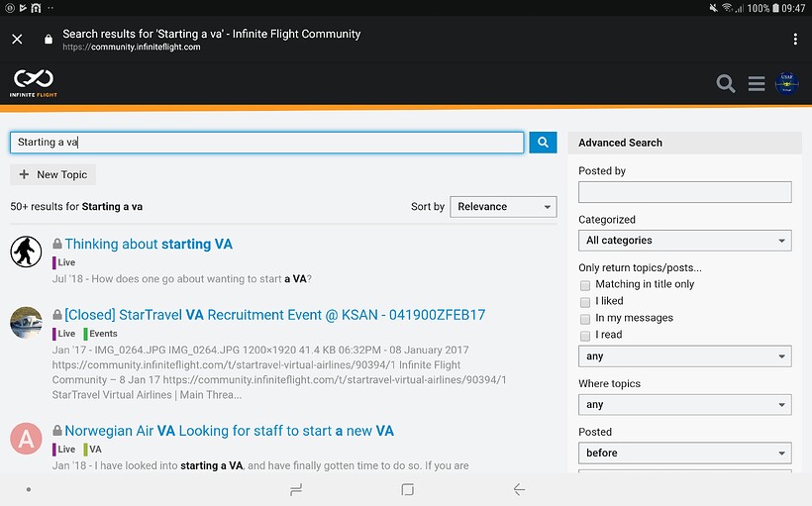The width and height of the screenshot is (812, 506).
Task: Click the search field containing 'Starting a va'
Action: 266,143
